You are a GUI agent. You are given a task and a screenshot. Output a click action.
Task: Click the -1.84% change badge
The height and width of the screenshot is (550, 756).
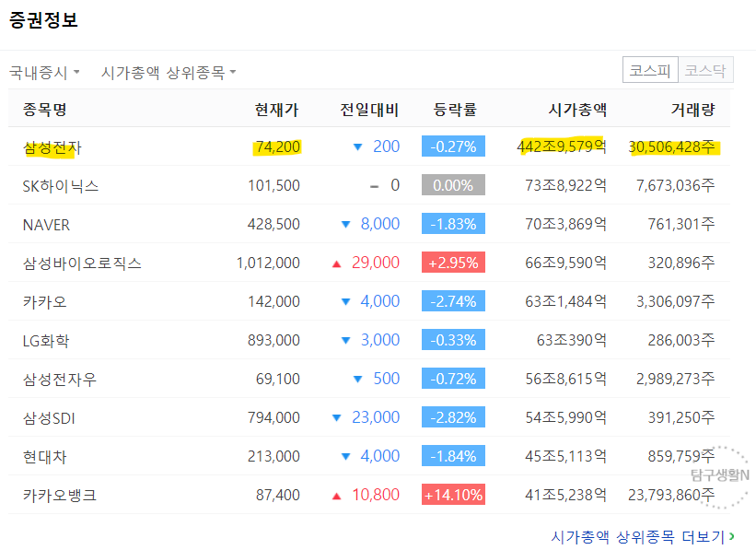coord(453,456)
